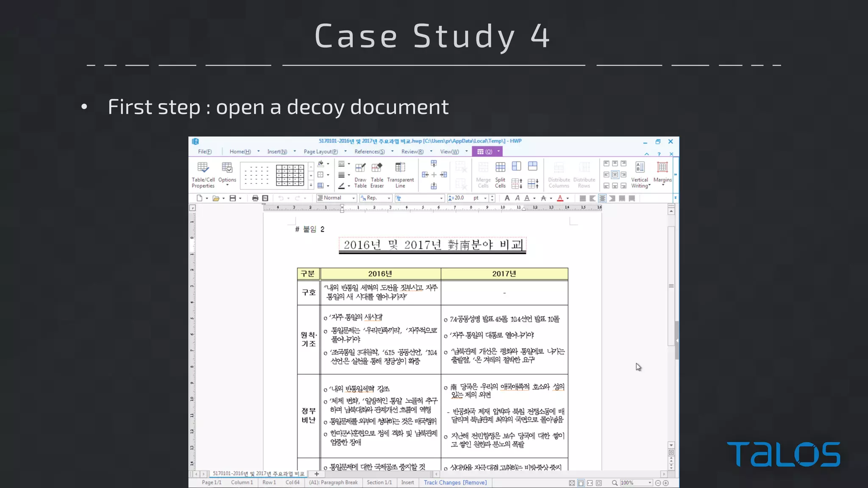
Task: Open the View(W) tab
Action: (x=449, y=152)
